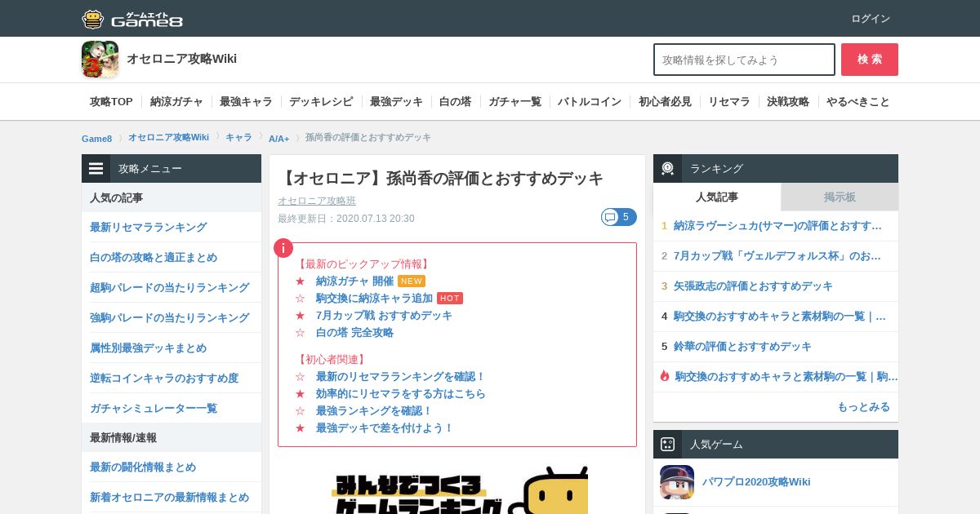Click the red info icon on notice box
The width and height of the screenshot is (980, 514).
283,248
